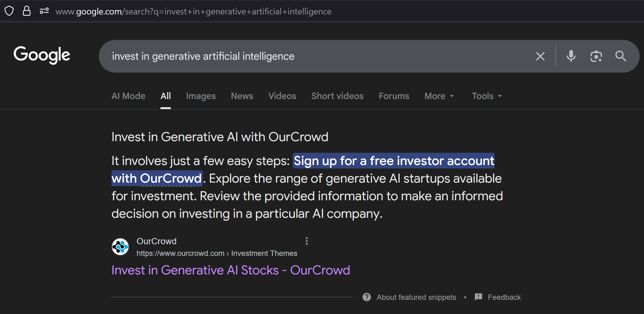Open Google Lens camera search
This screenshot has width=644, height=314.
point(596,56)
